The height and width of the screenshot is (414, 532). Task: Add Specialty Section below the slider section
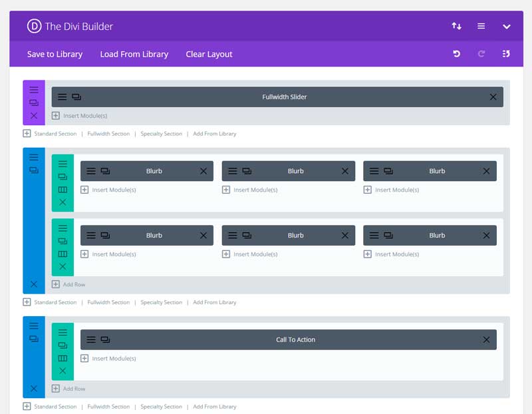[161, 134]
